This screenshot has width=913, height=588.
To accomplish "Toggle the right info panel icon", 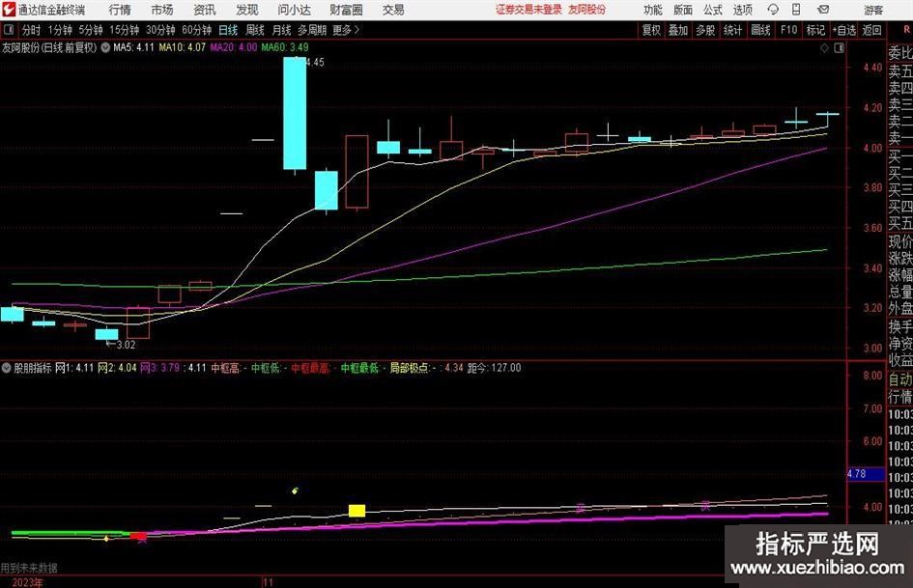I will (x=839, y=48).
